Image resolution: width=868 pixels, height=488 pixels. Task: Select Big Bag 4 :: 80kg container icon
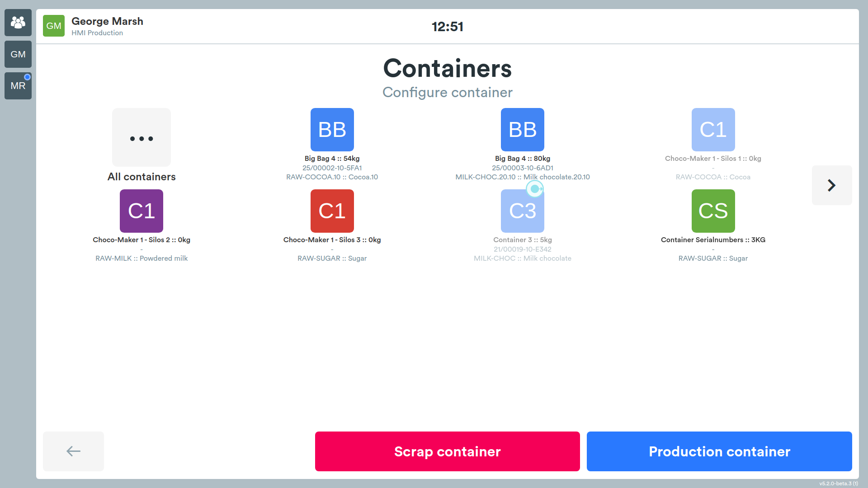523,130
